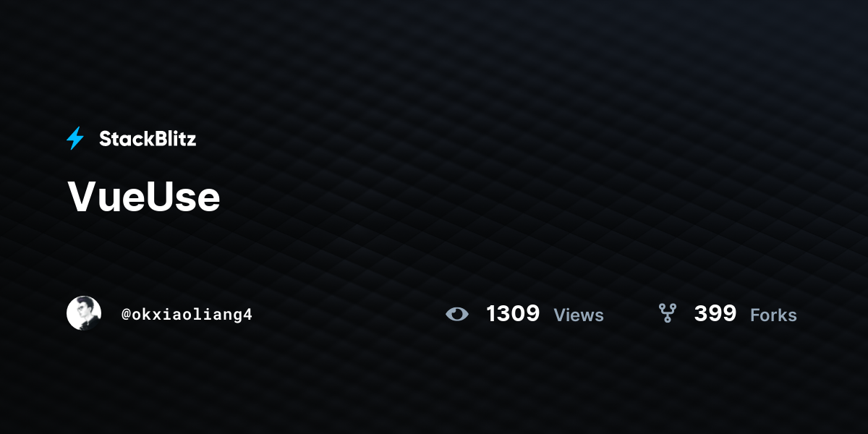Viewport: 868px width, 434px height.
Task: Click the trailing "4" in the username
Action: coord(248,315)
